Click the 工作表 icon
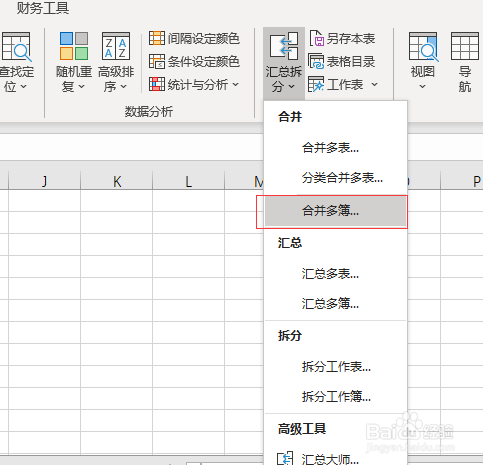Viewport: 483px width, 465px height. point(316,84)
